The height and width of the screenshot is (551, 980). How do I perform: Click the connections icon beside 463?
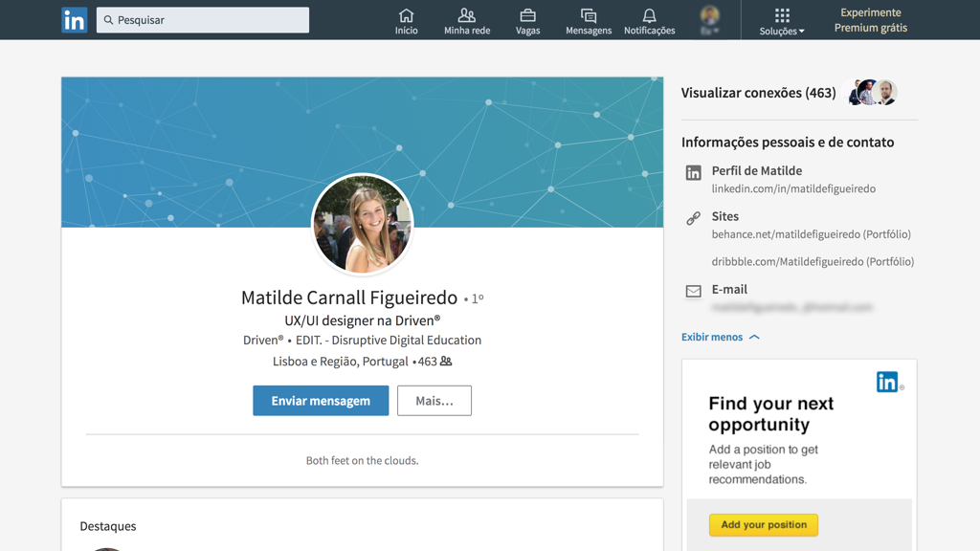[x=446, y=362]
